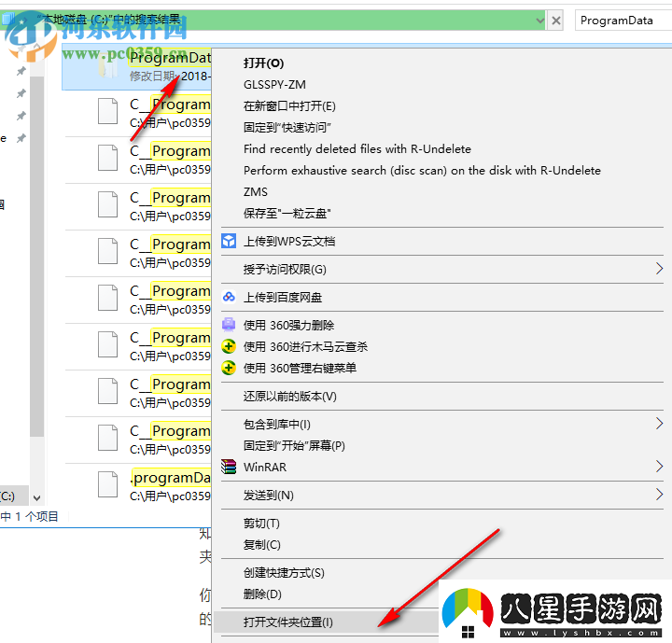Viewport: 672px width, 643px height.
Task: Click the clear address bar X button
Action: tap(556, 20)
